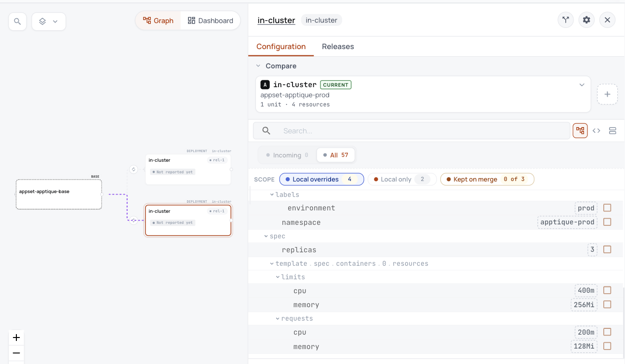The width and height of the screenshot is (625, 364).
Task: Collapse the requests tree node
Action: pos(278,319)
